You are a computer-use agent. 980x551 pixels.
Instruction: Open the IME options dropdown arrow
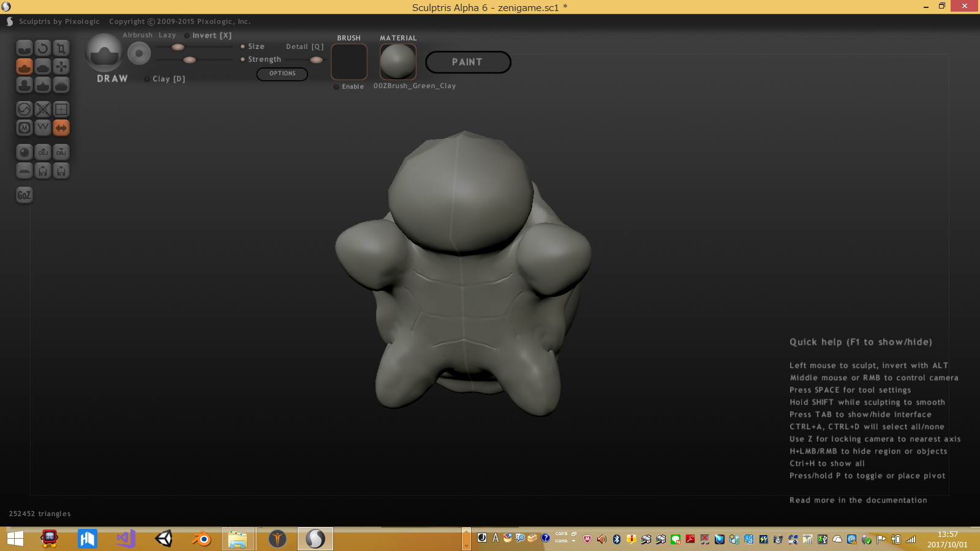573,541
